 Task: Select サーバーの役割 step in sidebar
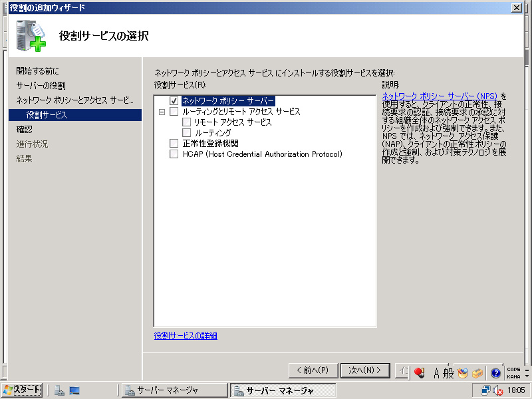point(41,86)
